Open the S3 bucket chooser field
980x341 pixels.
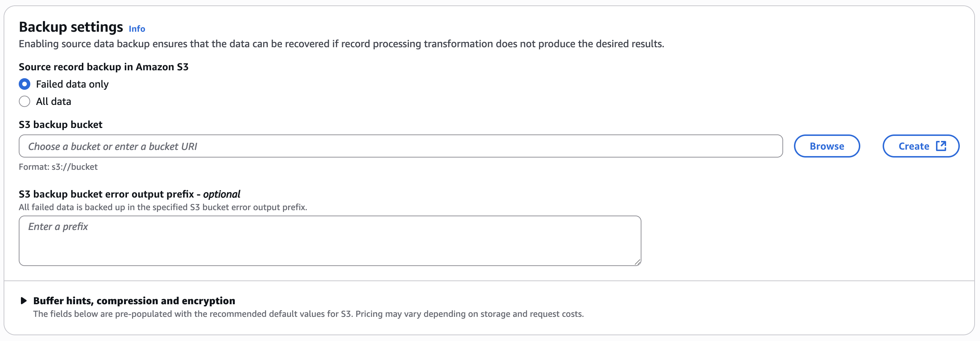[304, 146]
